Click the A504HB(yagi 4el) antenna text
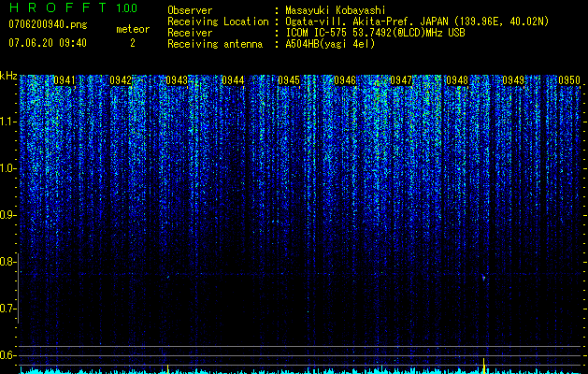This screenshot has height=374, width=588. pos(330,44)
